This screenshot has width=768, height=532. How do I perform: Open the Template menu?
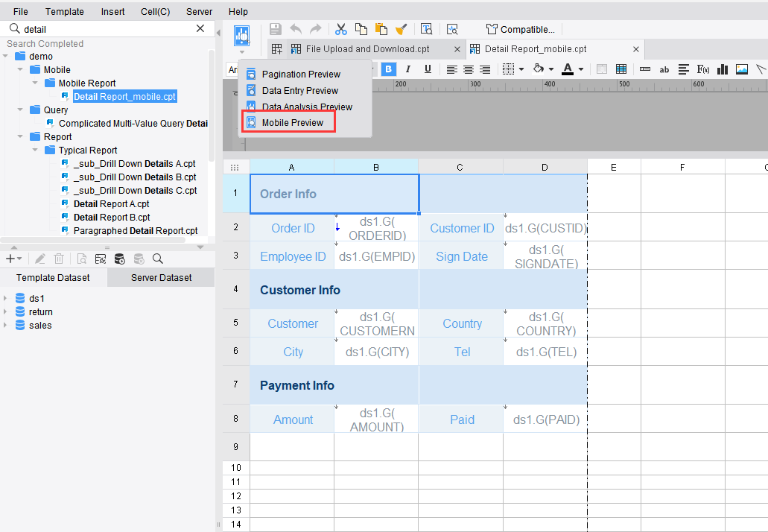[x=65, y=11]
